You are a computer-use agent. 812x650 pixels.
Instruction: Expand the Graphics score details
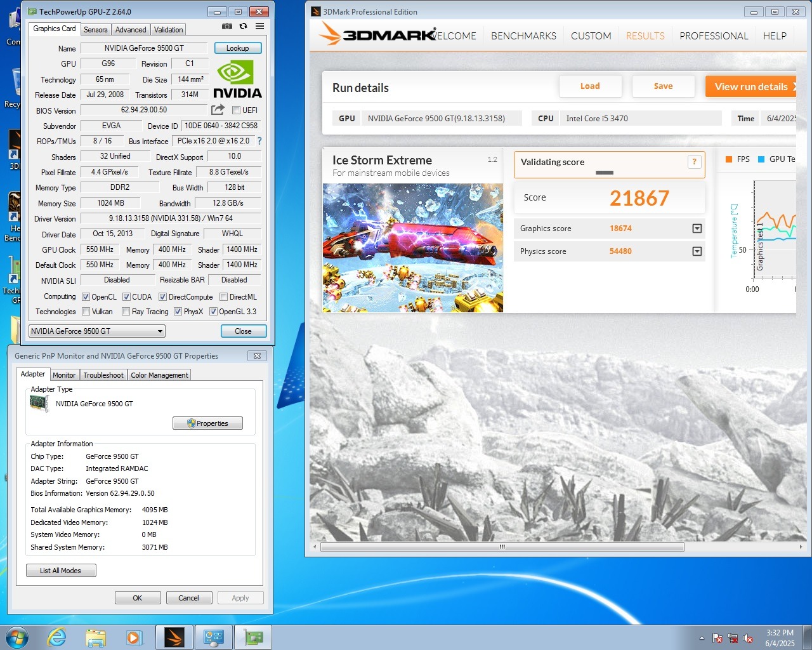[x=697, y=229]
